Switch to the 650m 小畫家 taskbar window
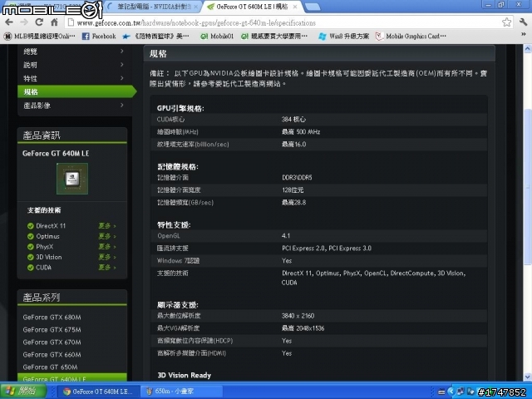532x399 pixels. coord(181,392)
